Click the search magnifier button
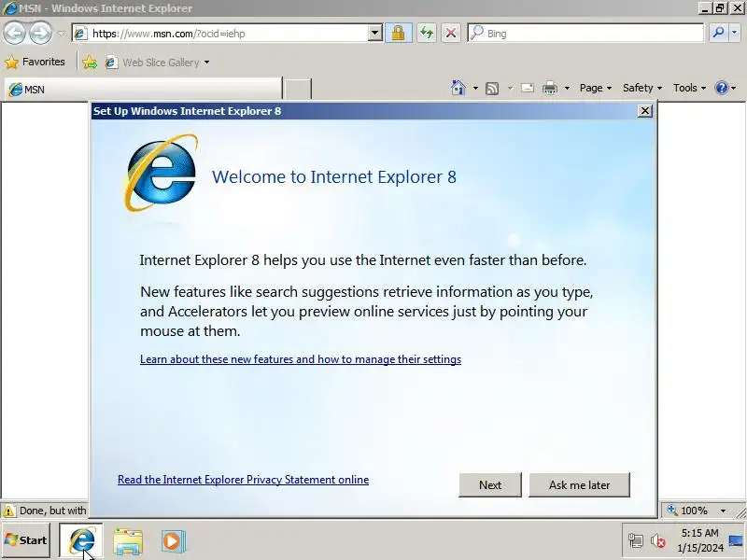Viewport: 747px width, 560px height. click(718, 33)
